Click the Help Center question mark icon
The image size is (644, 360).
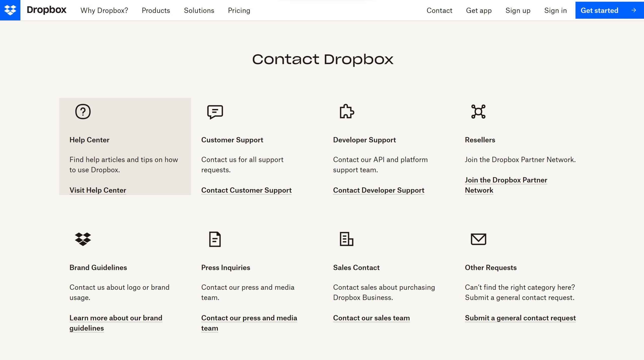[82, 111]
